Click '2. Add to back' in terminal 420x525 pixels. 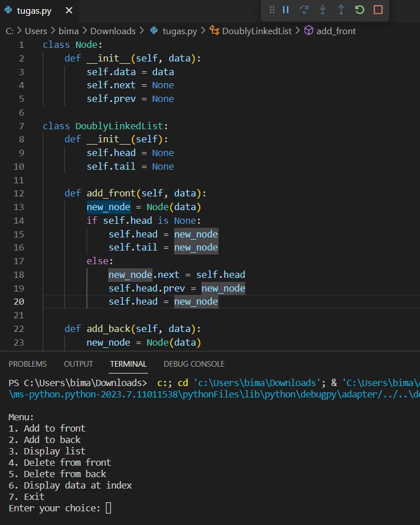(x=44, y=440)
